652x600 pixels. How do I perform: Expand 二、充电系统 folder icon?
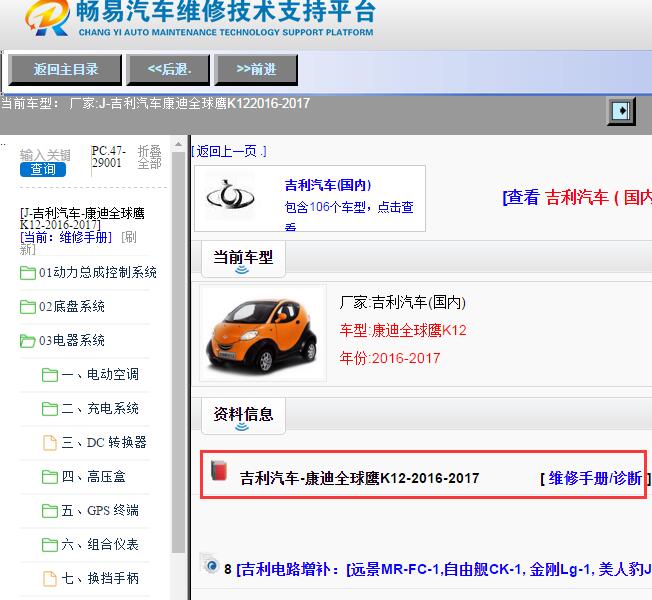click(x=49, y=409)
